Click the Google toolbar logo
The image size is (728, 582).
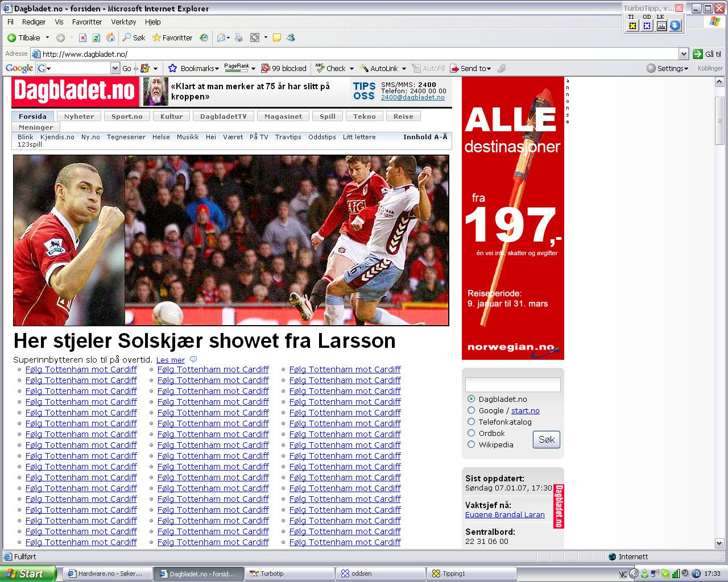(19, 68)
